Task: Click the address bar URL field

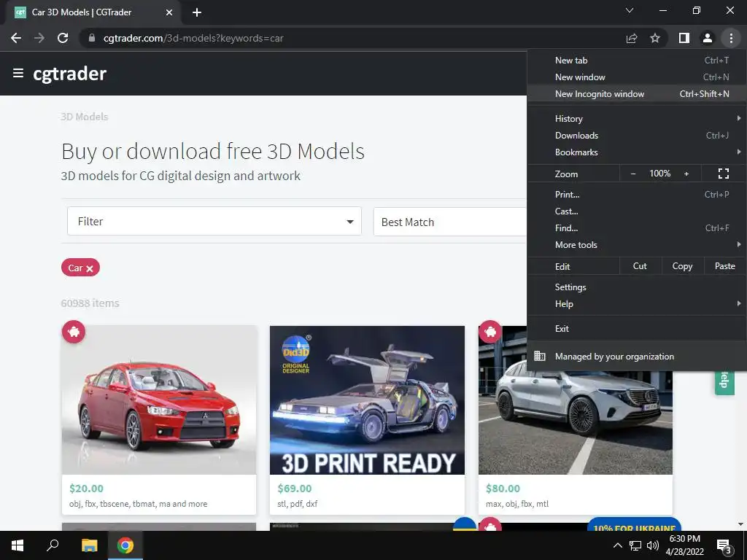Action: pos(352,38)
